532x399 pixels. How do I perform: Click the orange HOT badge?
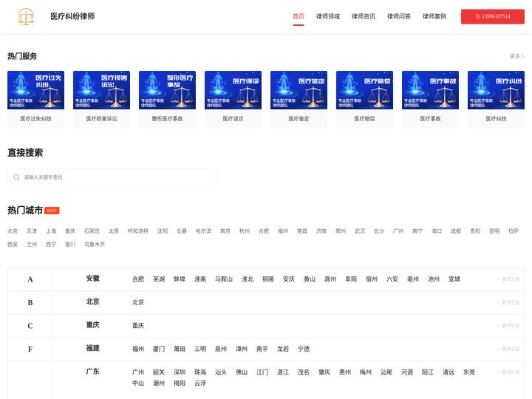(x=52, y=211)
